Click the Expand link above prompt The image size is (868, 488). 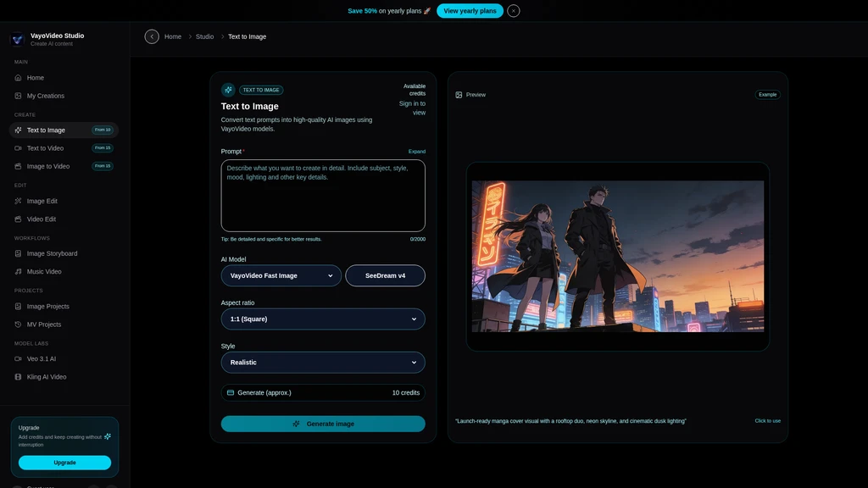point(417,152)
